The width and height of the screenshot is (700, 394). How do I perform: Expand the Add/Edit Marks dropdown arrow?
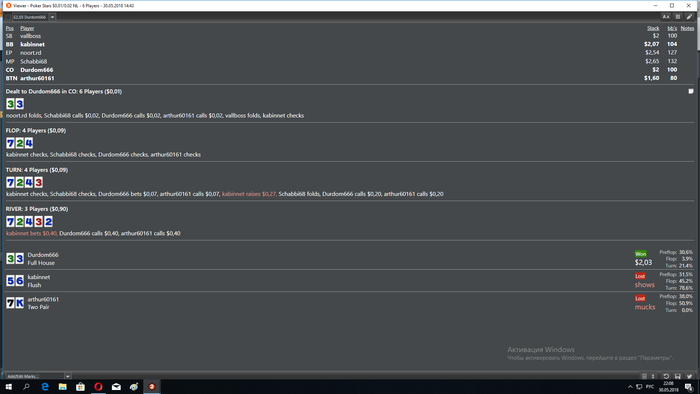coord(67,376)
